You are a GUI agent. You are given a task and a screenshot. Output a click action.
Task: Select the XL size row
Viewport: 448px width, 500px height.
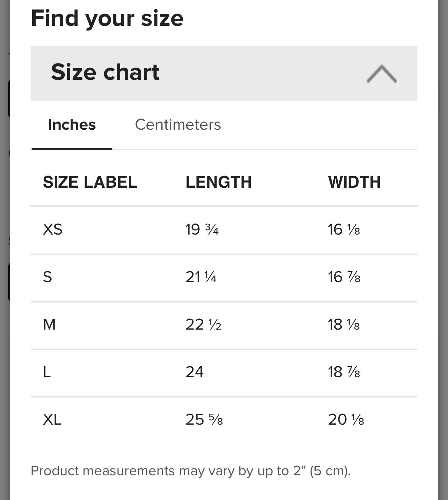pos(224,420)
